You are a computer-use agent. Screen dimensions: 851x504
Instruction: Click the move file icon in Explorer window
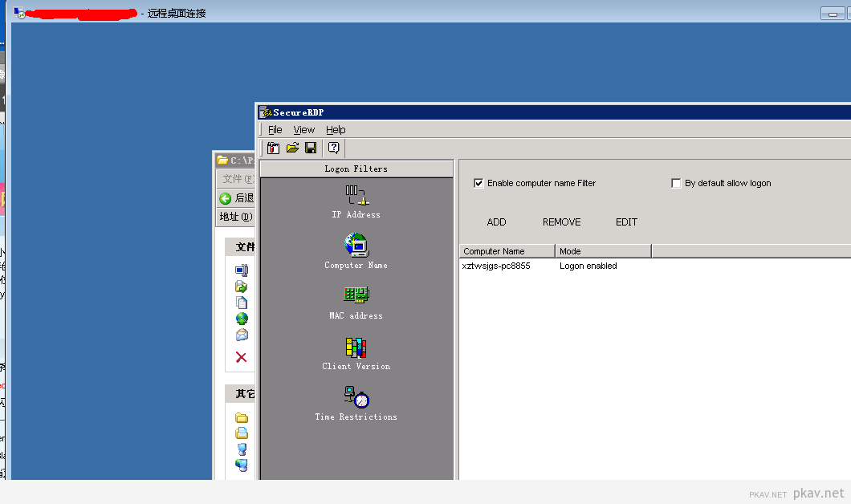coord(242,286)
